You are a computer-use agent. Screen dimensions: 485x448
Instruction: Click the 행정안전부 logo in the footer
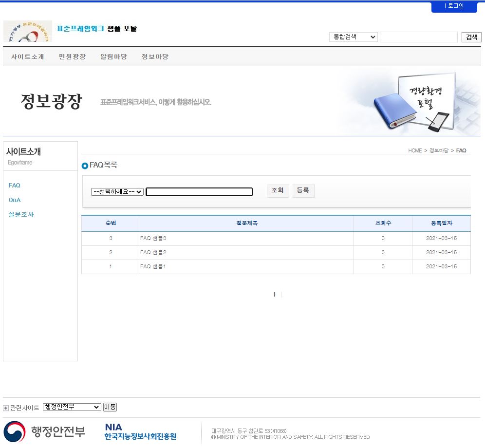click(44, 431)
